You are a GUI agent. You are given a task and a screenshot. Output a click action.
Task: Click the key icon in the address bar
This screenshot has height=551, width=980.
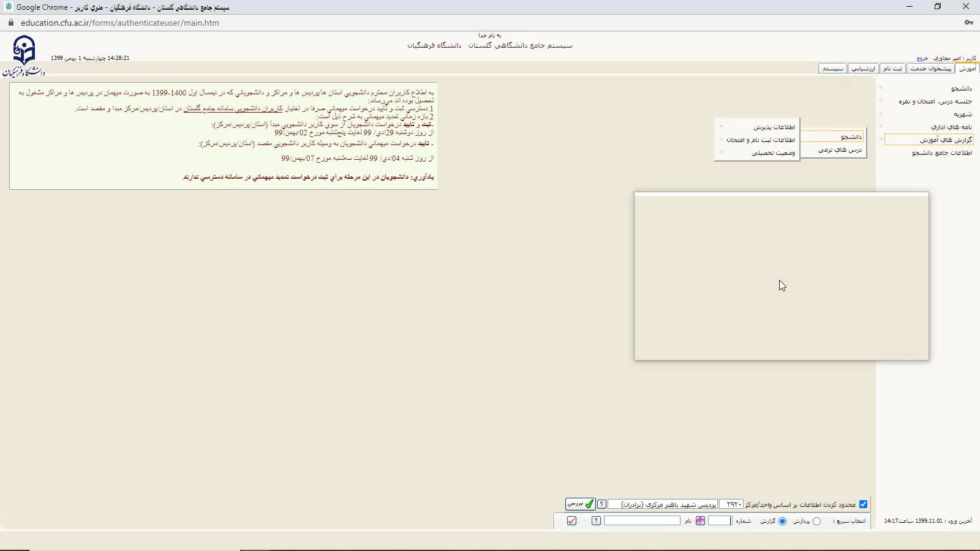pyautogui.click(x=968, y=23)
